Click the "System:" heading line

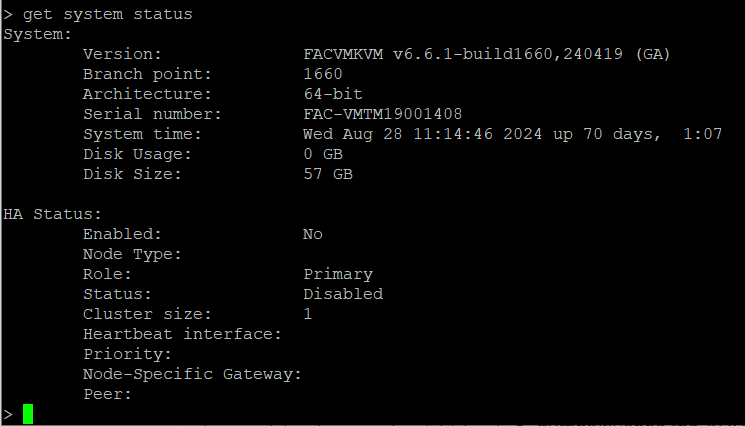tap(37, 34)
